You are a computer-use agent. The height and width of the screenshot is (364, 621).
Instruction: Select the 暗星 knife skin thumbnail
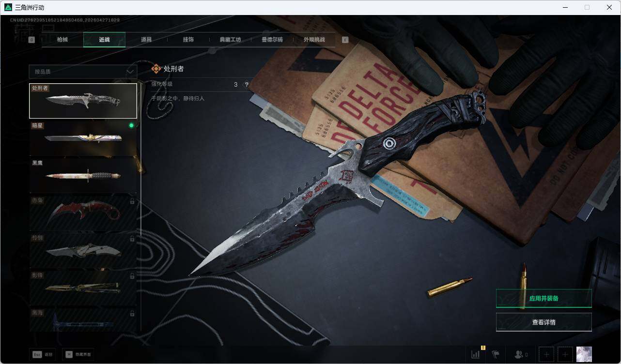click(83, 138)
